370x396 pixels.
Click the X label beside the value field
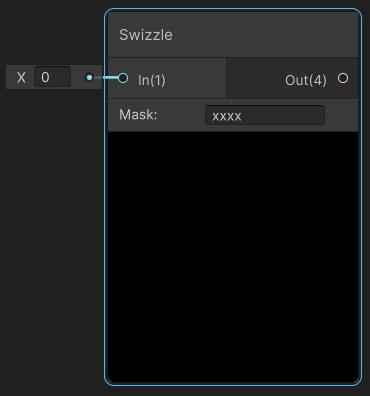(x=21, y=77)
